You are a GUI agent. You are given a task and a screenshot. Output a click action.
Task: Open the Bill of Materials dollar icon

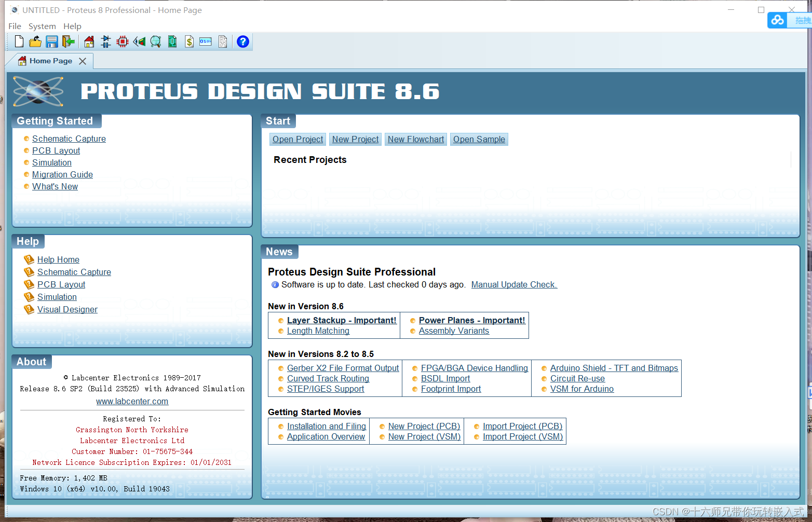pyautogui.click(x=189, y=42)
